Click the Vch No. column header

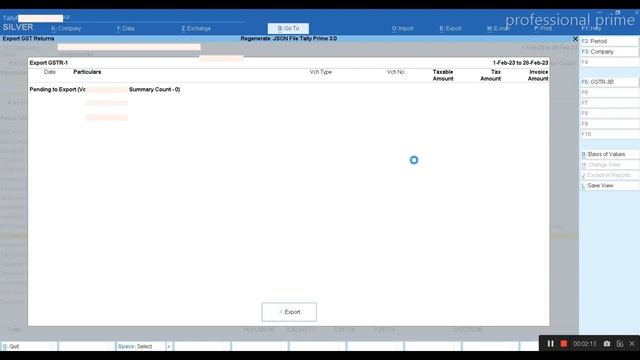pos(396,72)
